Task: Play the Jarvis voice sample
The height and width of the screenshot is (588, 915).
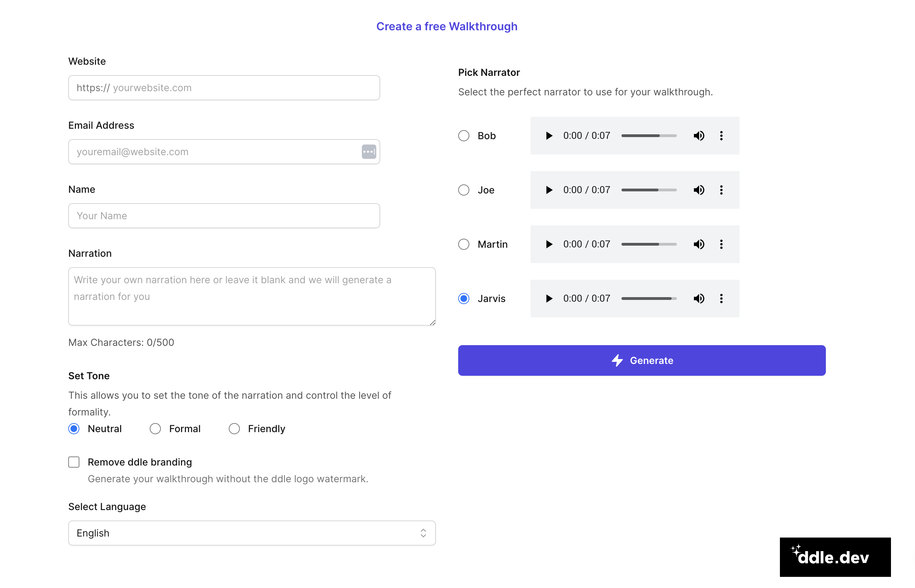Action: click(549, 298)
